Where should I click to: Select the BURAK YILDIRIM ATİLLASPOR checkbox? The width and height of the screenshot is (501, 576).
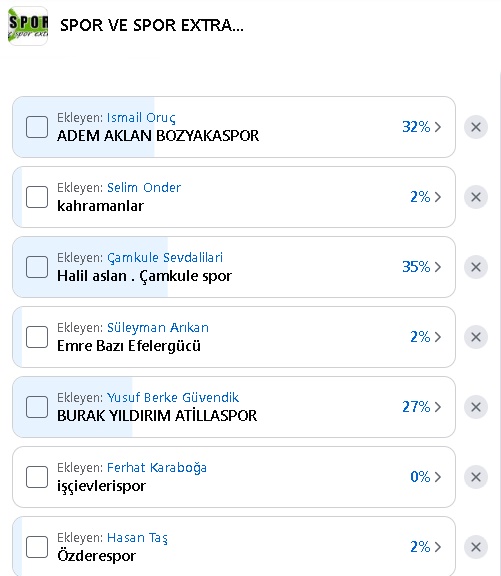click(37, 407)
